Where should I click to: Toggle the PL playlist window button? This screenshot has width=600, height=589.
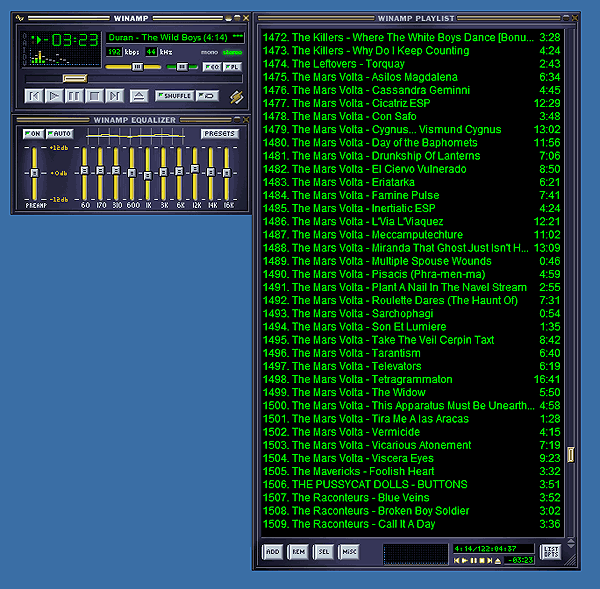(x=232, y=67)
